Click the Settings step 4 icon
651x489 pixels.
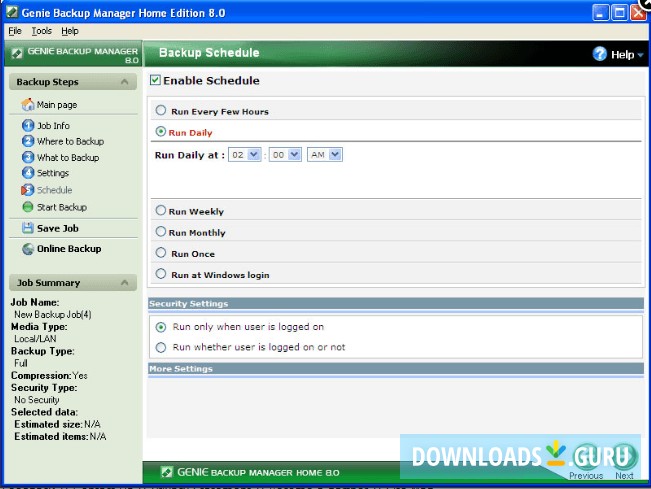coord(27,173)
